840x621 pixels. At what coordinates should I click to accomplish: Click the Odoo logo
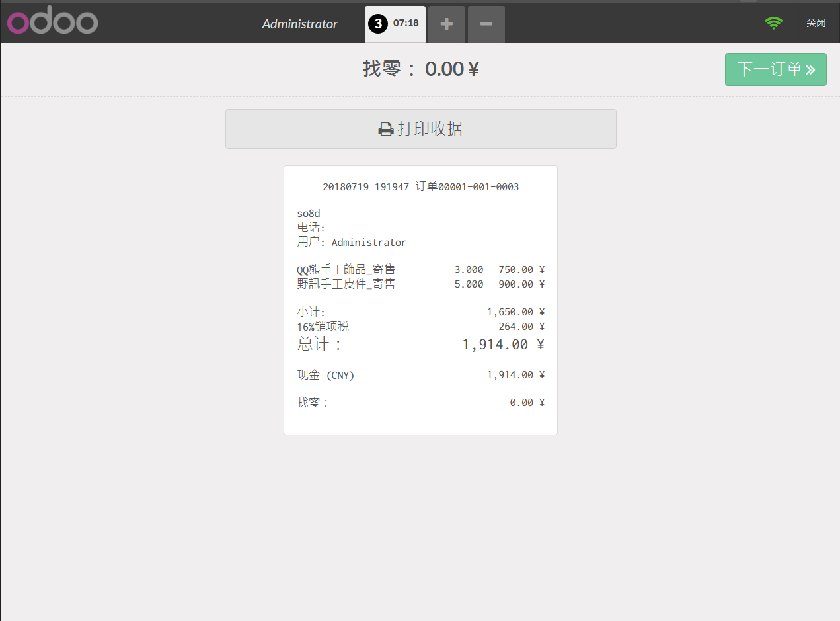pyautogui.click(x=53, y=23)
